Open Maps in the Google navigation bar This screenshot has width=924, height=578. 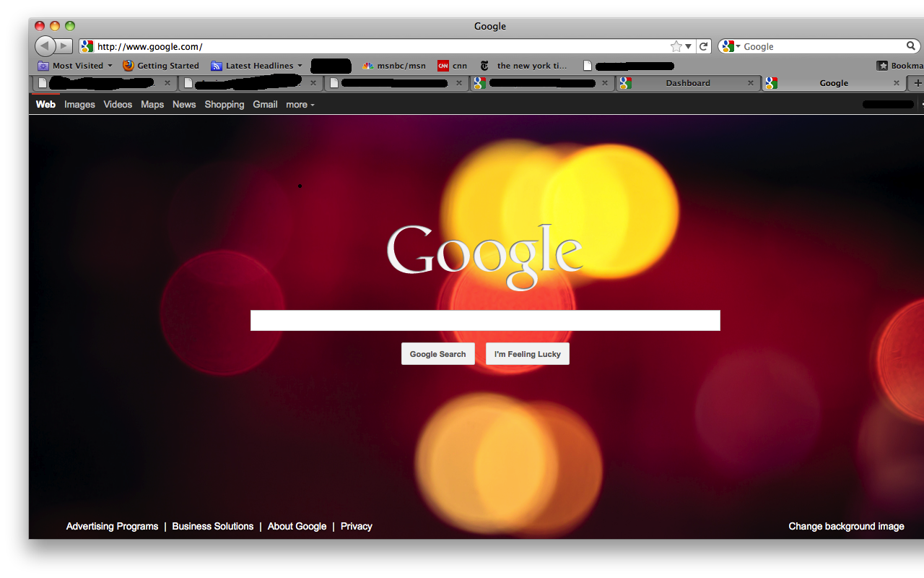pos(152,105)
